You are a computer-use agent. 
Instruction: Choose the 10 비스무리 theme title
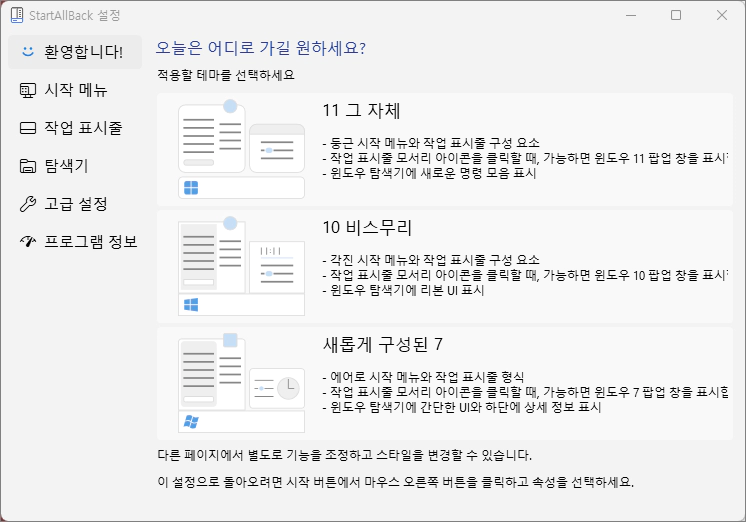[x=367, y=227]
